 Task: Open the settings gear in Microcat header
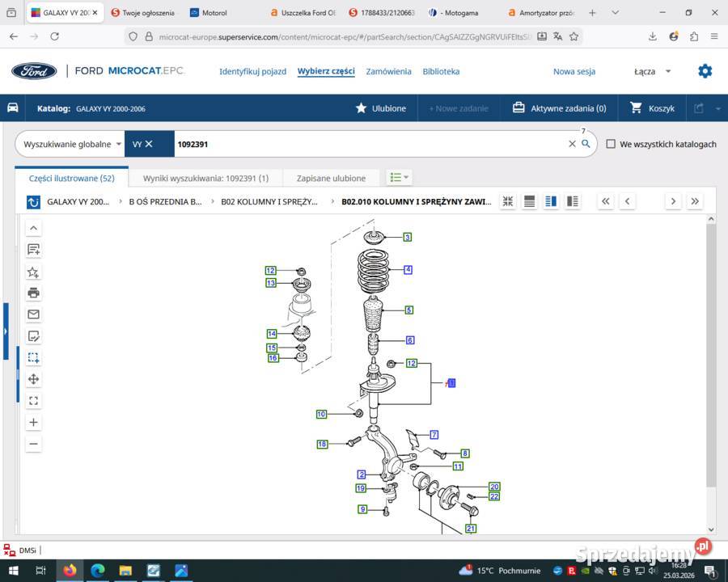point(705,71)
